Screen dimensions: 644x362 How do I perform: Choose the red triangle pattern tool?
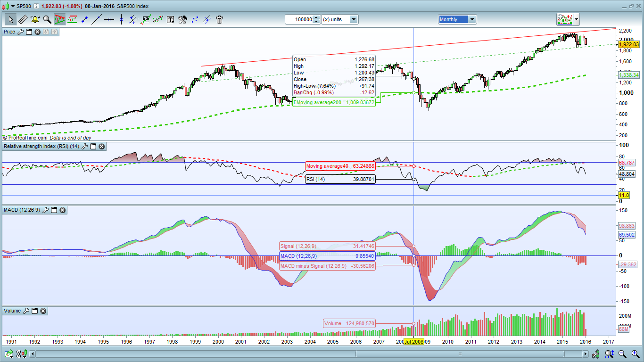[x=60, y=19]
